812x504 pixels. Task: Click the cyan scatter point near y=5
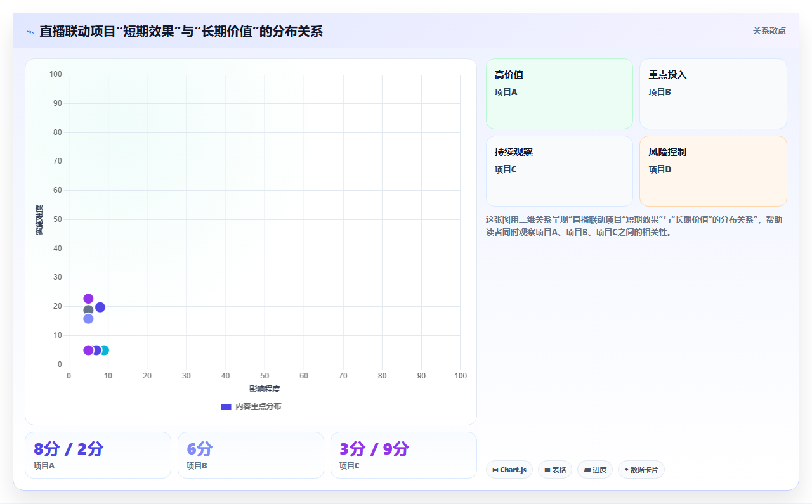(x=105, y=351)
